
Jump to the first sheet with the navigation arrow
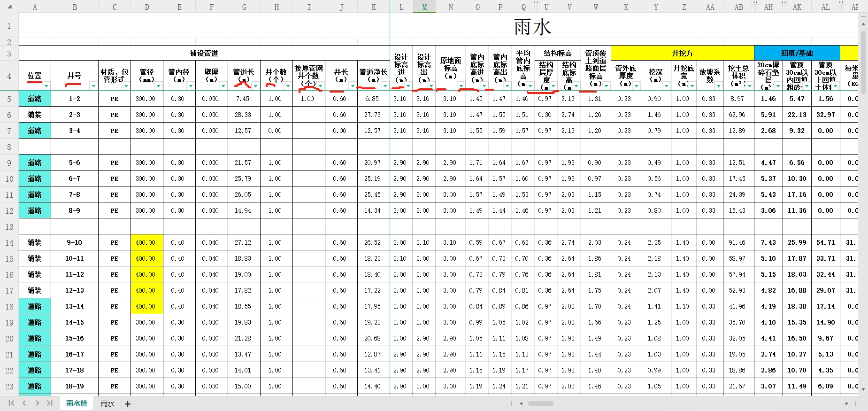coord(11,403)
